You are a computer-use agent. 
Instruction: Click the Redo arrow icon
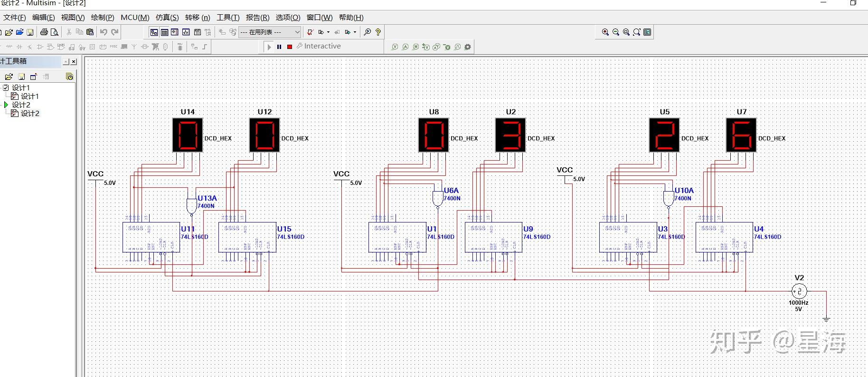coord(114,32)
